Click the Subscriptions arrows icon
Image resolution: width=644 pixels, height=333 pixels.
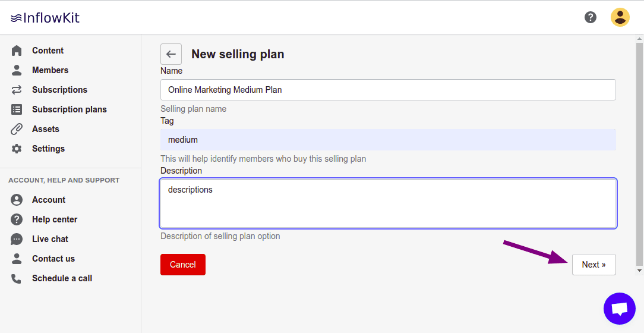pos(17,90)
